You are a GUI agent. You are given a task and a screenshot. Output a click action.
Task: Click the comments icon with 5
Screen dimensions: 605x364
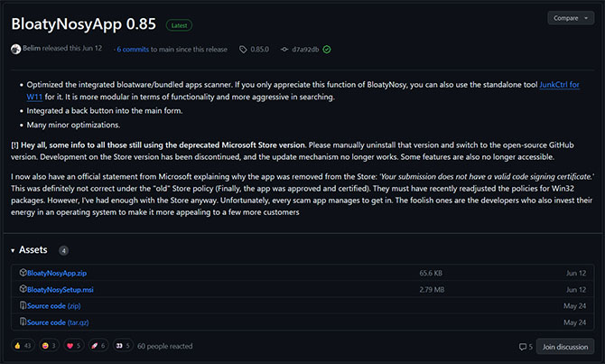pyautogui.click(x=526, y=347)
